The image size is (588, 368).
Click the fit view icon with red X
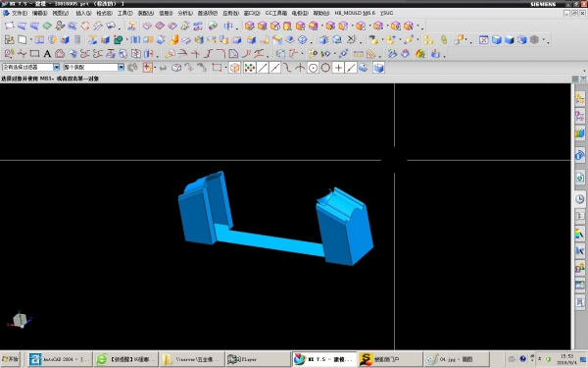click(x=484, y=39)
